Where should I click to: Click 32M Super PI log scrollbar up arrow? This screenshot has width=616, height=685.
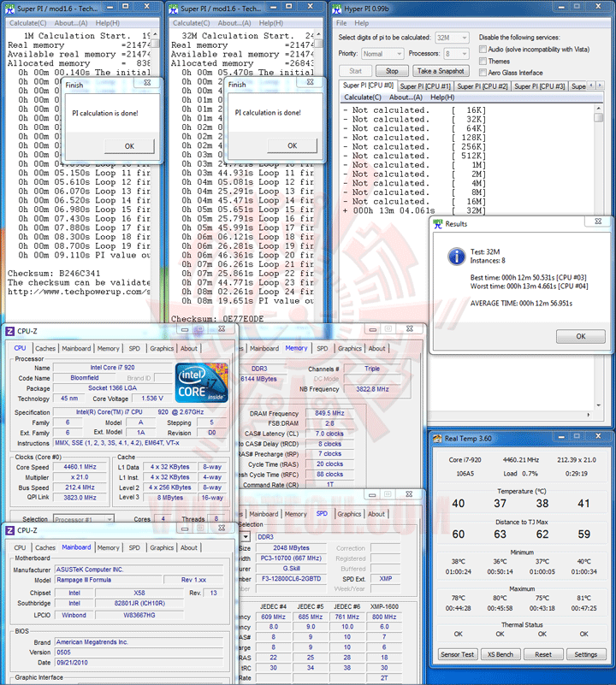pos(319,35)
